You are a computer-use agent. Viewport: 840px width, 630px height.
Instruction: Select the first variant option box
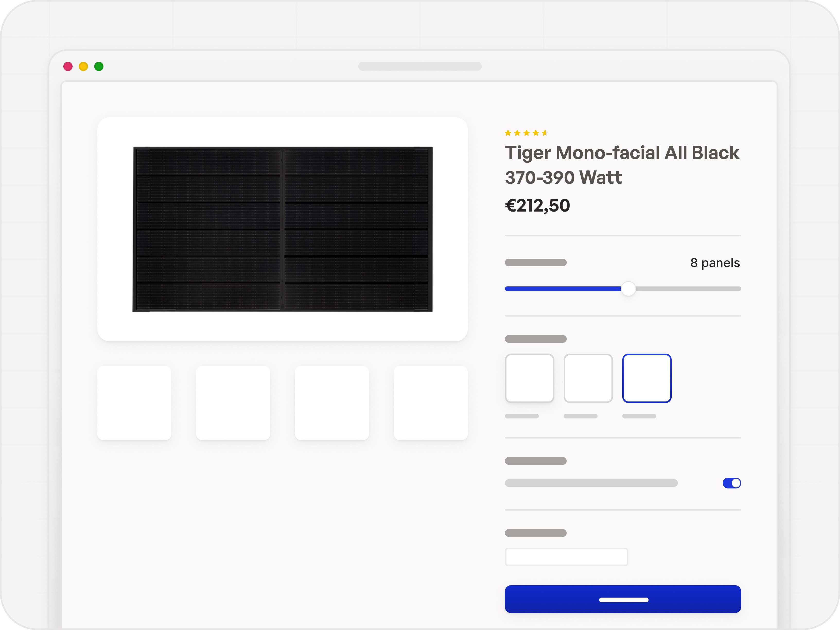(x=530, y=378)
